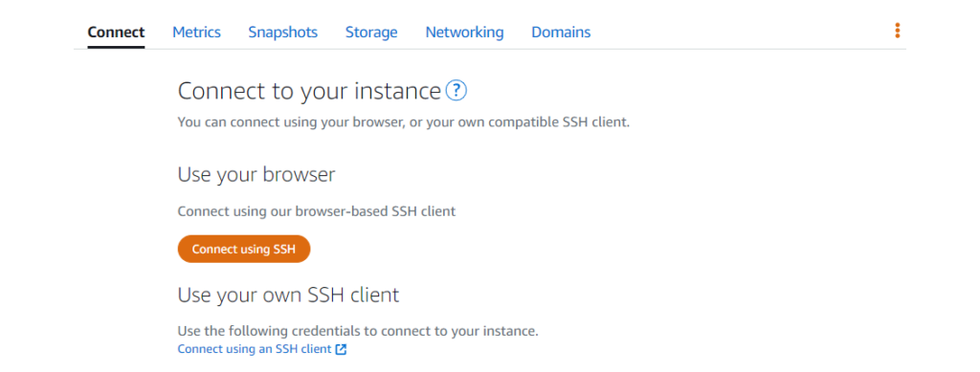Switch to the Metrics tab
Screen dimensions: 980x372
coord(196,32)
